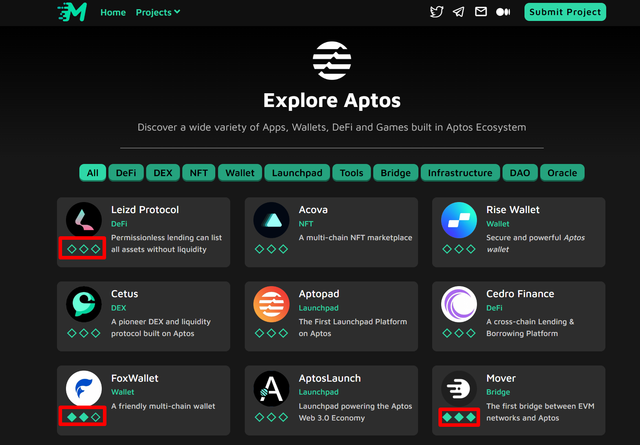Open the Aptopad project title
This screenshot has height=445, width=640.
(319, 294)
